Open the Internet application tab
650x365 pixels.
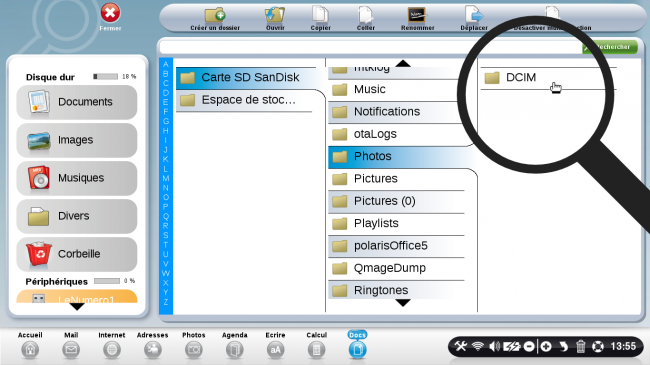coord(112,345)
